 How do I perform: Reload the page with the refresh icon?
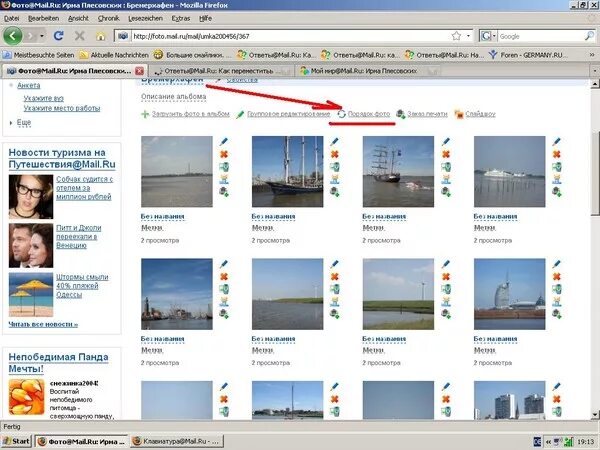pyautogui.click(x=59, y=36)
